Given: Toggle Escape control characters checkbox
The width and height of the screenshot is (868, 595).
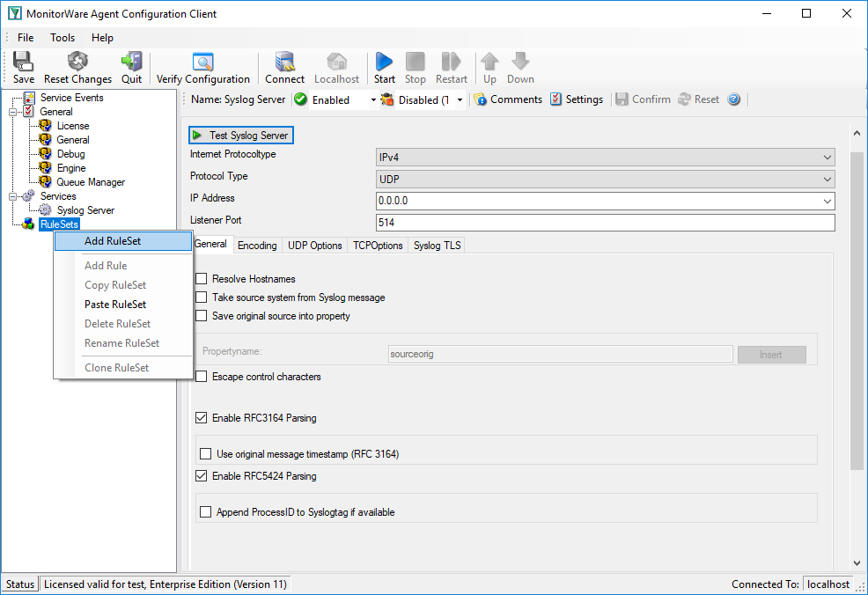Looking at the screenshot, I should click(202, 377).
